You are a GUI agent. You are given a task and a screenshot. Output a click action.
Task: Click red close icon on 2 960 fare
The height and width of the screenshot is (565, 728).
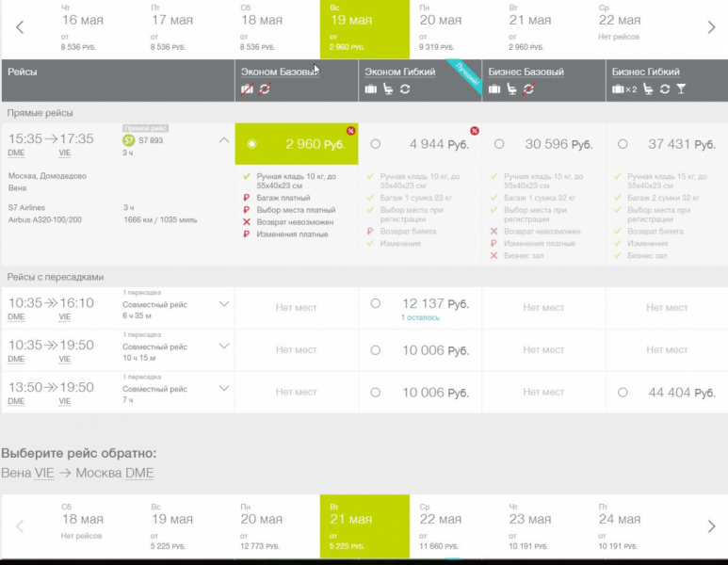351,130
